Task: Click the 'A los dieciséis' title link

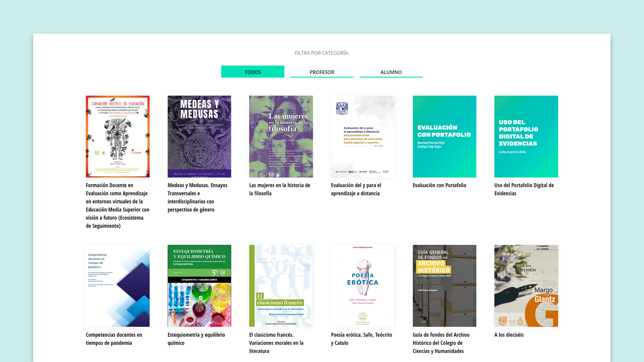Action: [x=508, y=335]
